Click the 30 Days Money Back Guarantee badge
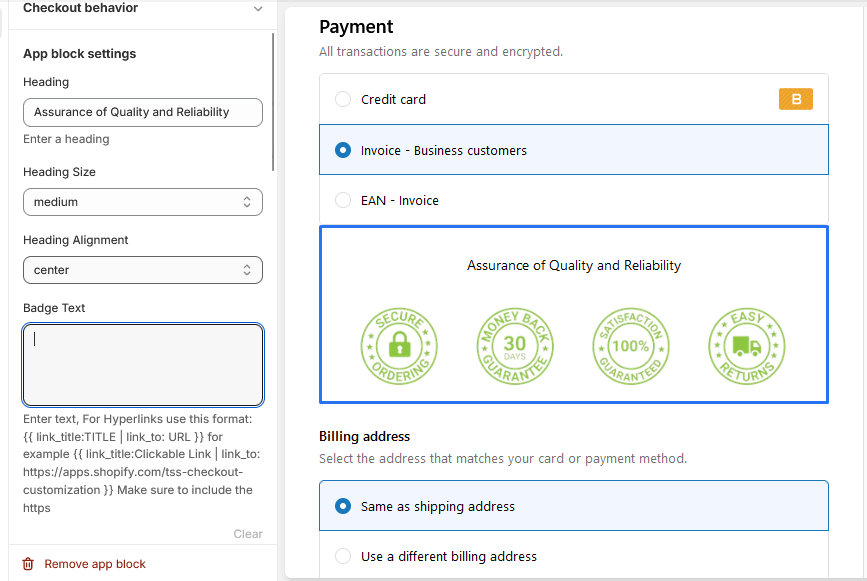Screen dimensions: 867x581 tap(515, 346)
